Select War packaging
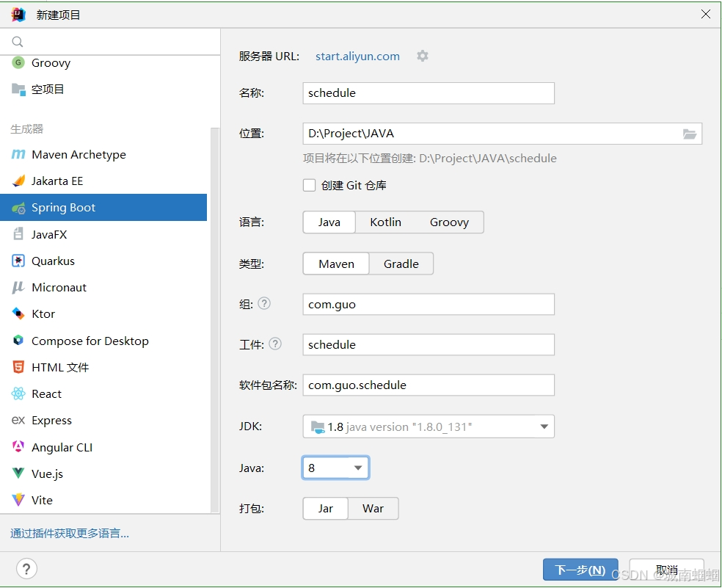Image resolution: width=722 pixels, height=588 pixels. click(x=373, y=508)
